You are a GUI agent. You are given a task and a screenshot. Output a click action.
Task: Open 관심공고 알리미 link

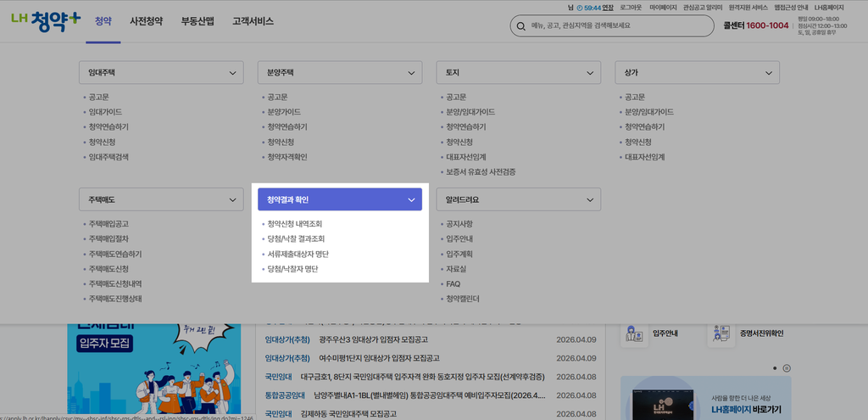[x=703, y=8]
